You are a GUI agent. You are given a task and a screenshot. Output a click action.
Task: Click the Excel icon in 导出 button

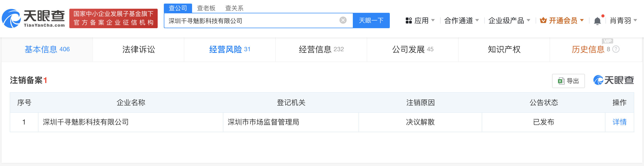(x=561, y=81)
